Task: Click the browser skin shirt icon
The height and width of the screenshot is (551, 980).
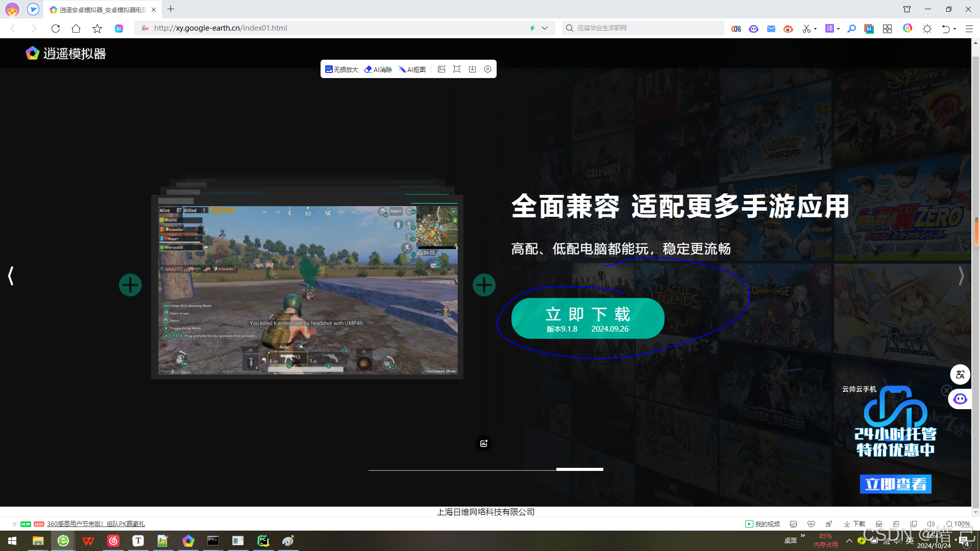Action: pos(907,9)
